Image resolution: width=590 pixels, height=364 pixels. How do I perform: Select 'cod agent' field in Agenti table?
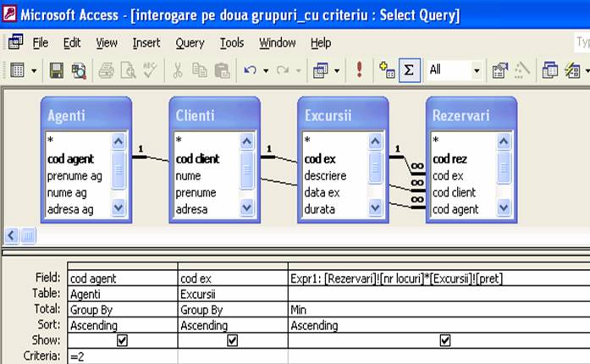tap(70, 158)
